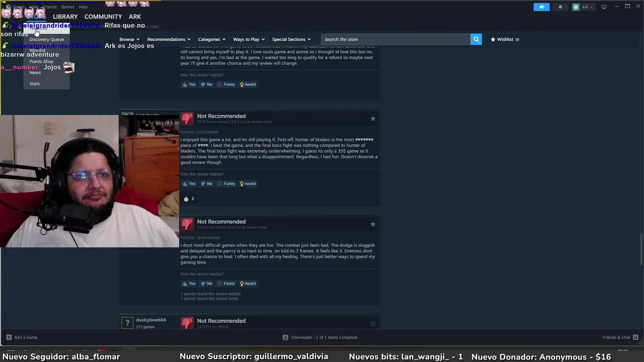Viewport: 644px width, 362px height.
Task: Open Not Recommended title of hunter of bladers review
Action: point(221,116)
